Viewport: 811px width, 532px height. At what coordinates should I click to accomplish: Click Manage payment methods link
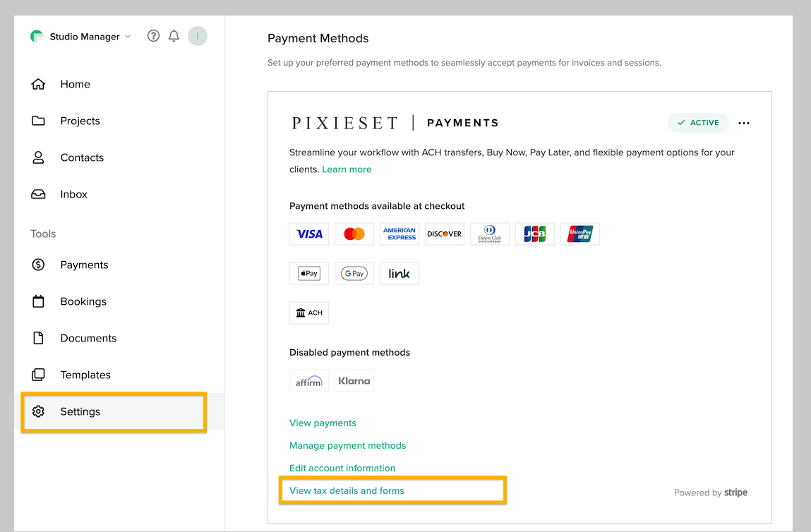click(x=347, y=445)
